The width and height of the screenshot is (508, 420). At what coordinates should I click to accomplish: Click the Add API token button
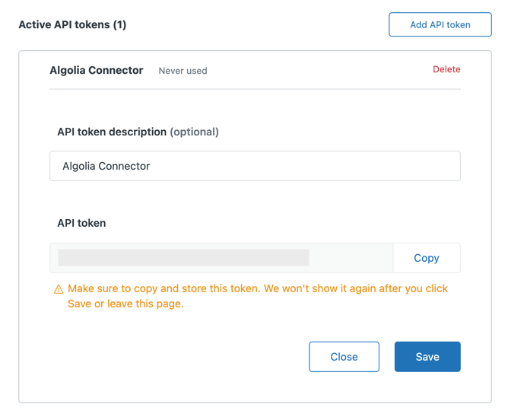440,24
